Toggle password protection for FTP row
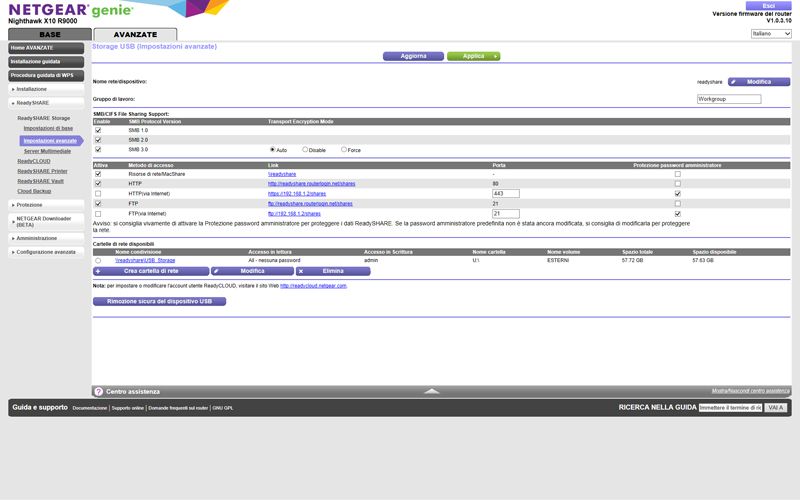 pyautogui.click(x=678, y=204)
